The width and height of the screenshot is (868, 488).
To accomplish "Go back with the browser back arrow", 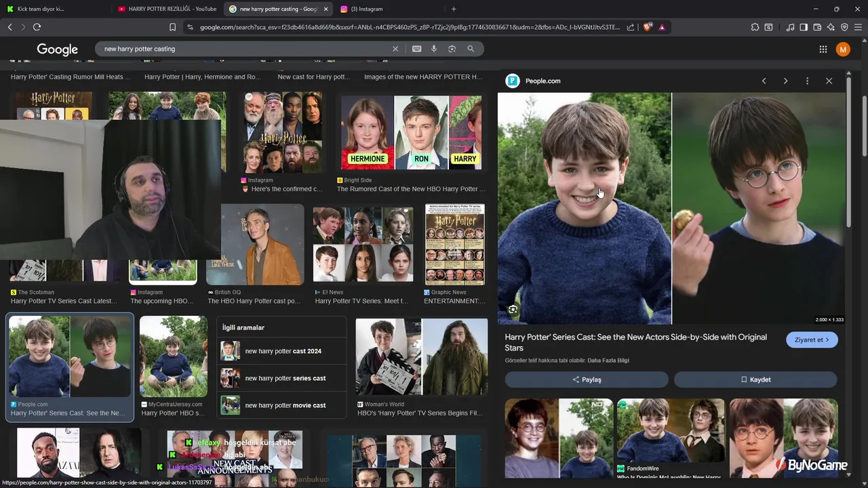I will tap(9, 27).
